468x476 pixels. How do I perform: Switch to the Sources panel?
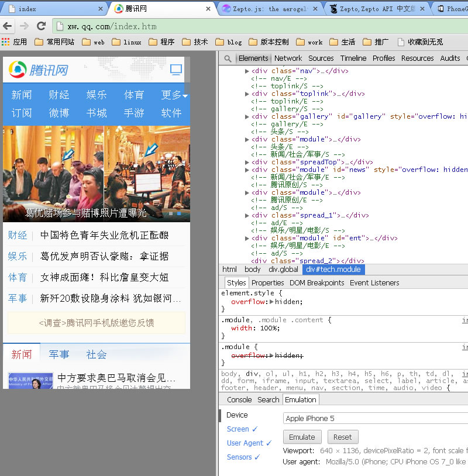[321, 58]
